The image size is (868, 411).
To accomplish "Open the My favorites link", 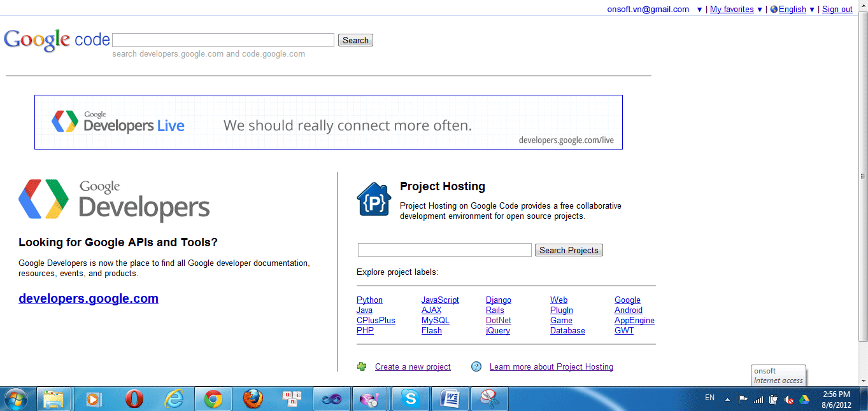I will pos(732,10).
